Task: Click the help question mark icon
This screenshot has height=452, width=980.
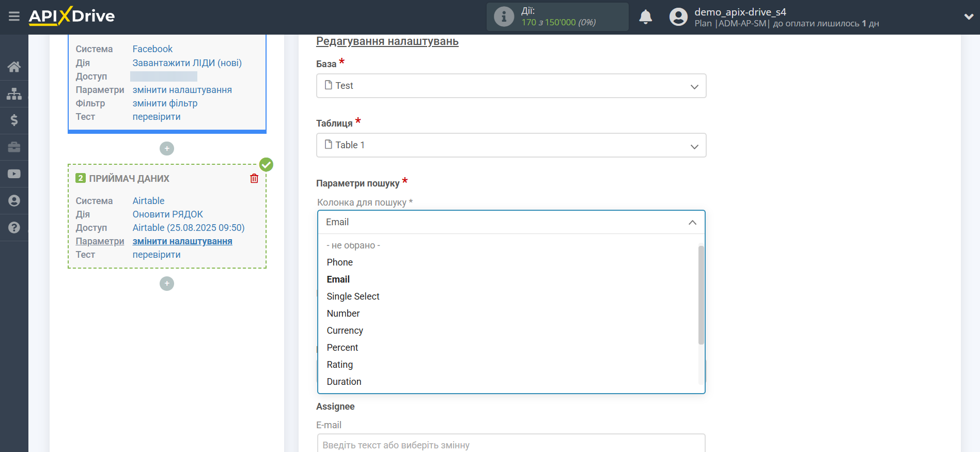Action: [14, 227]
